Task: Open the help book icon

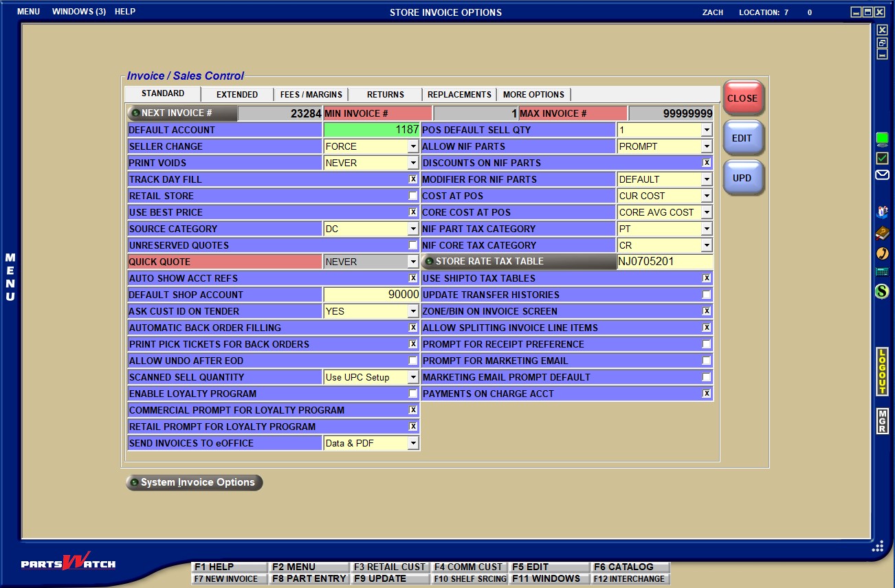Action: pos(882,233)
